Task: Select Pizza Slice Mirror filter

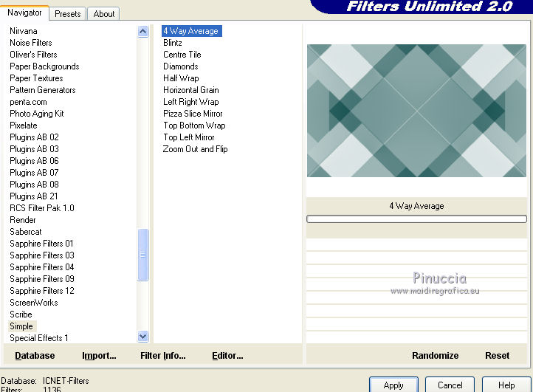Action: (x=193, y=114)
